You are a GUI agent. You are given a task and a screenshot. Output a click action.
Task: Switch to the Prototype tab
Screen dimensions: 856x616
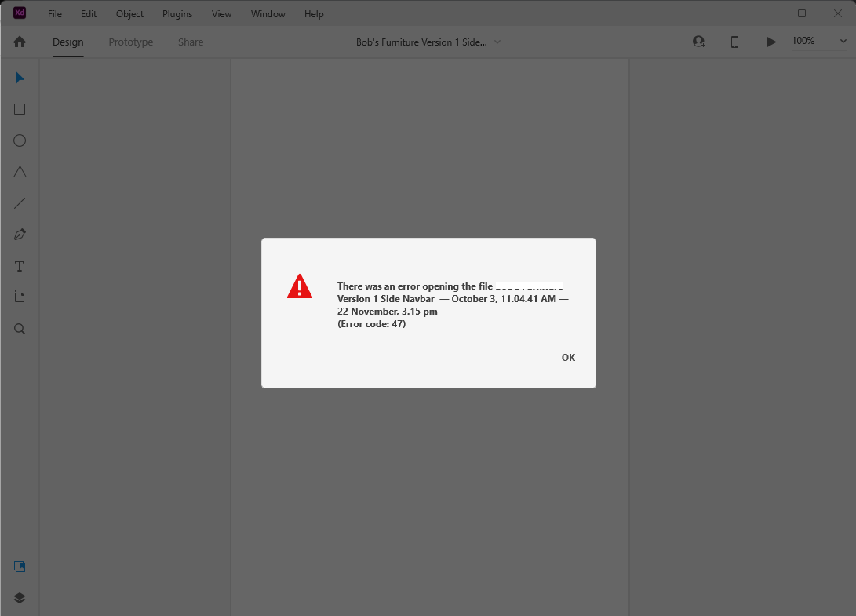click(x=131, y=42)
